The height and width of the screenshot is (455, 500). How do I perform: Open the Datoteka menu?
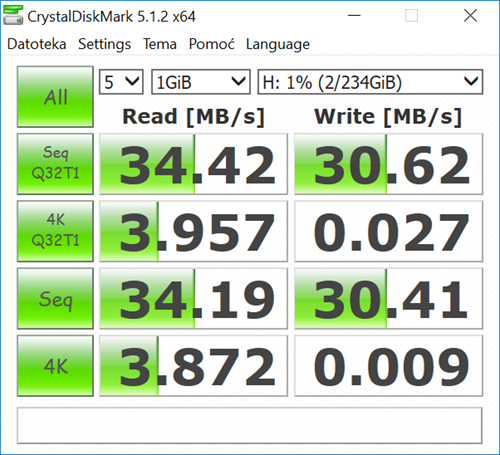(37, 44)
